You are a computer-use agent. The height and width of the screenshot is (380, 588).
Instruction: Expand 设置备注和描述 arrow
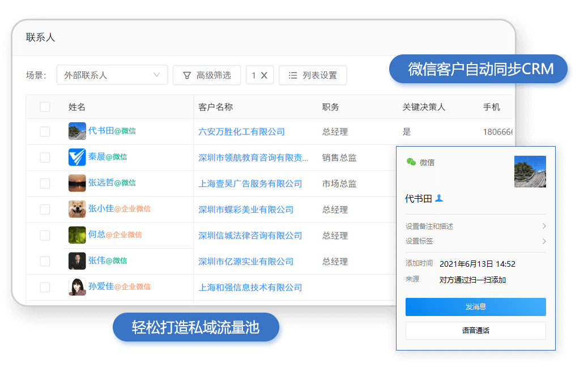tap(544, 226)
